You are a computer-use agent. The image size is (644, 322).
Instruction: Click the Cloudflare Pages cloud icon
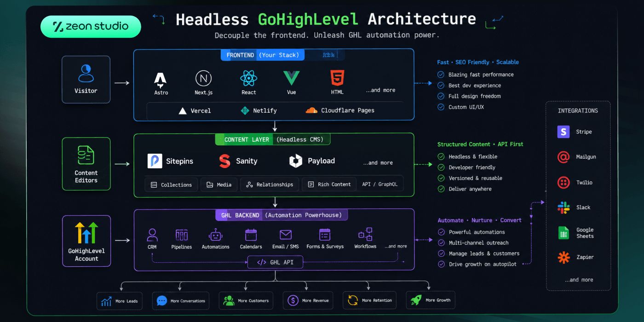[x=311, y=110]
